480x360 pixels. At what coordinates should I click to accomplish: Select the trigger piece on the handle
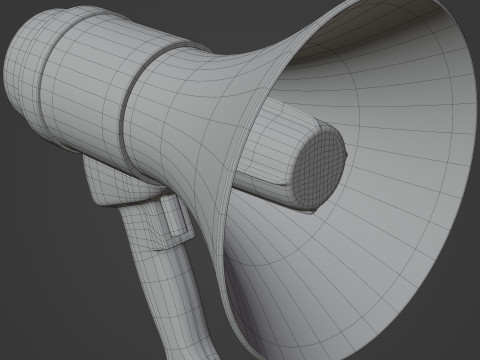tap(174, 215)
